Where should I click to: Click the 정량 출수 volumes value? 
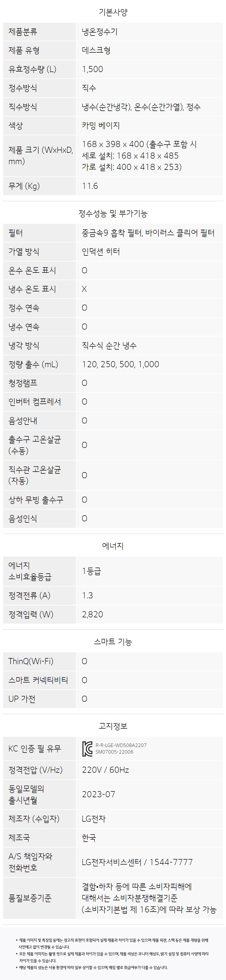click(x=120, y=365)
